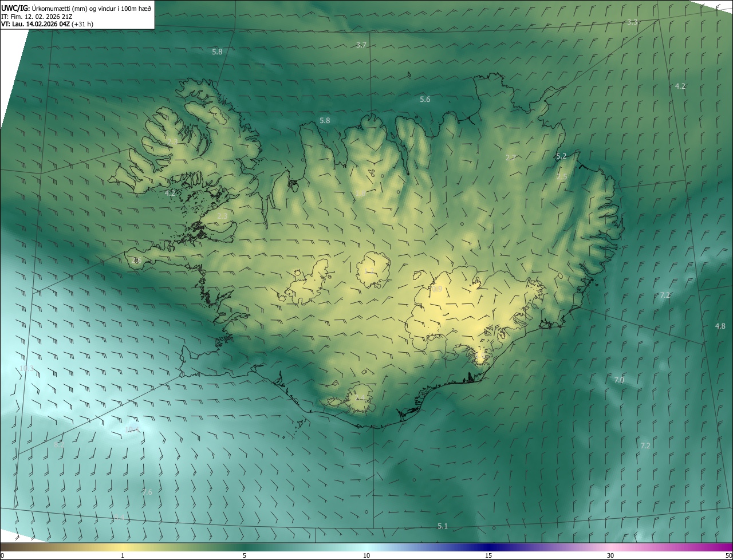Click the 50 tick on the colour scale
The height and width of the screenshot is (560, 733).
pos(728,555)
